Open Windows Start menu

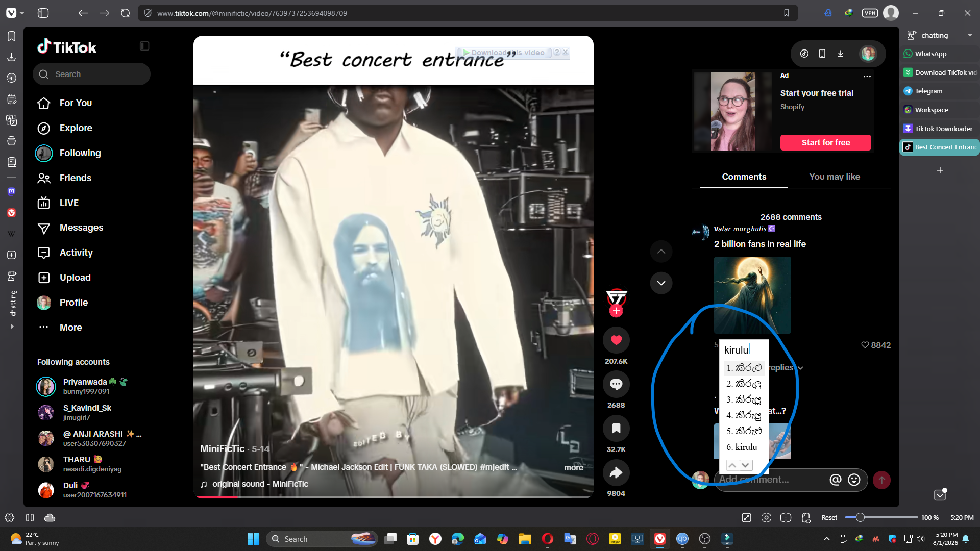click(x=253, y=539)
